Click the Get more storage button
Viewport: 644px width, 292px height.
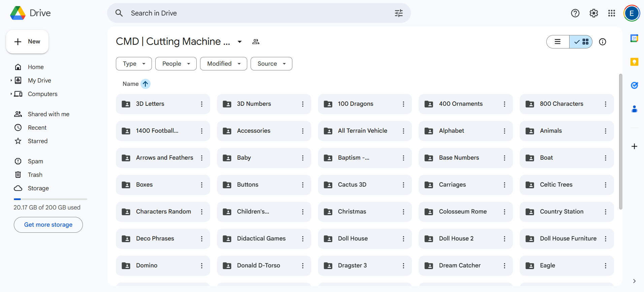[48, 225]
